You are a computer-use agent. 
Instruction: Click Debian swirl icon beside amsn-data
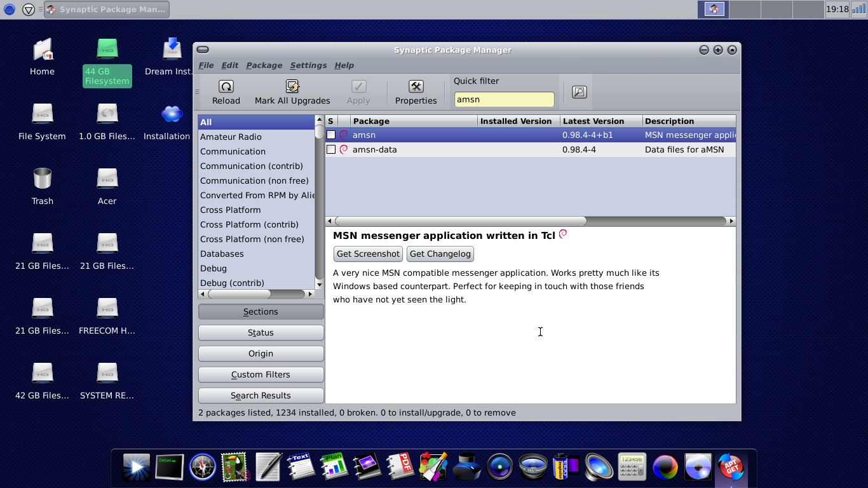tap(344, 149)
